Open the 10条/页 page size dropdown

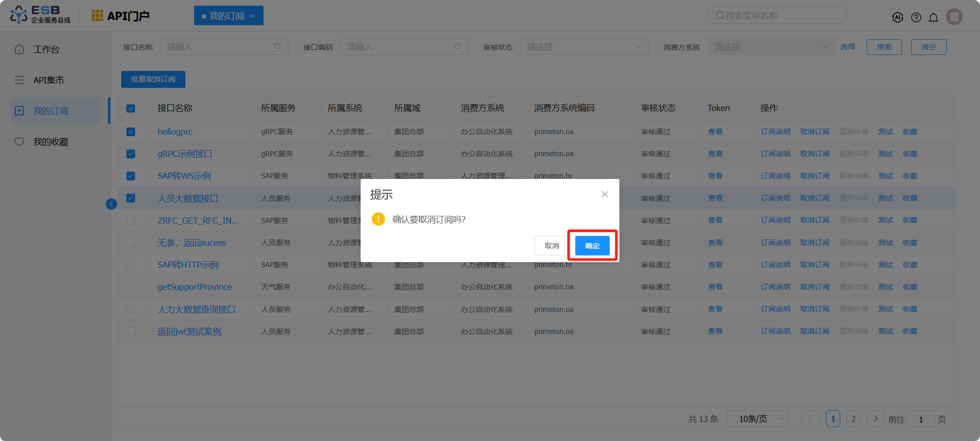tap(758, 419)
